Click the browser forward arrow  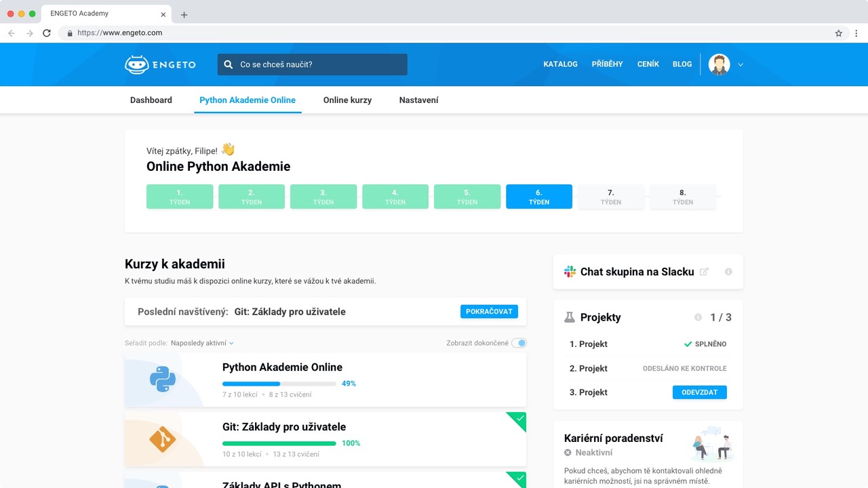tap(29, 33)
